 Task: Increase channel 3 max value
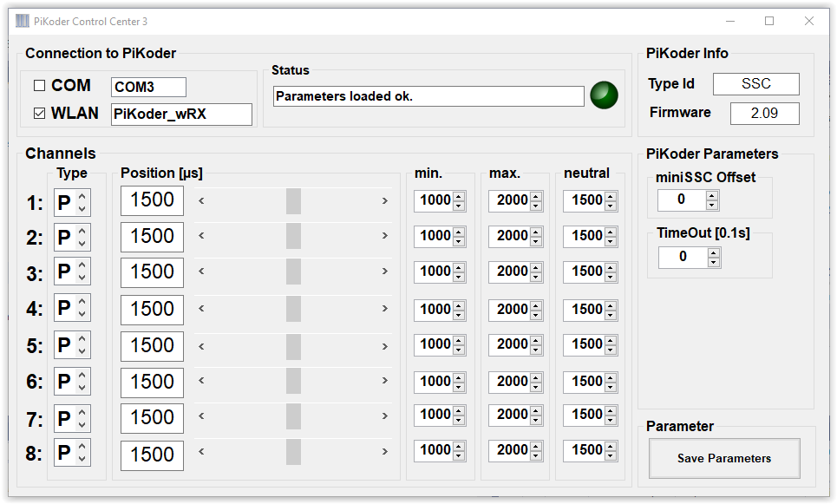[536, 267]
